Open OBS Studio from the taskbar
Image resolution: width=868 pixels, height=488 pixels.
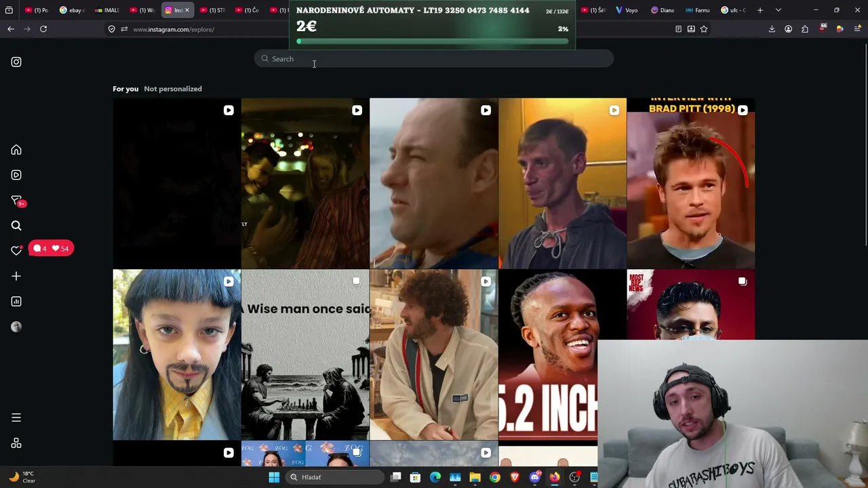coord(574,477)
